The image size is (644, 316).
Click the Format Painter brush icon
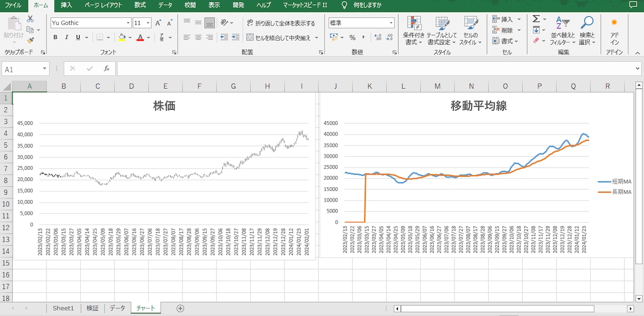tap(30, 40)
